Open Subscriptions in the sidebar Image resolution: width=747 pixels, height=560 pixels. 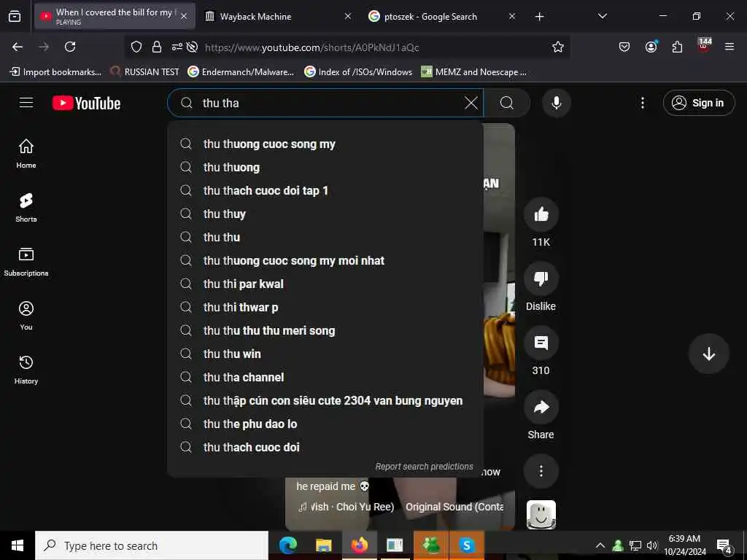pos(26,262)
